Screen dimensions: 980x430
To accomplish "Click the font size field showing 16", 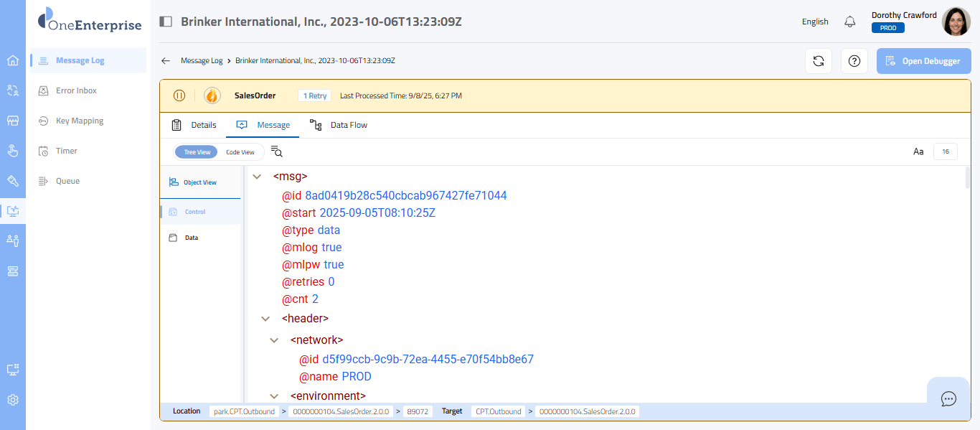I will pyautogui.click(x=945, y=151).
